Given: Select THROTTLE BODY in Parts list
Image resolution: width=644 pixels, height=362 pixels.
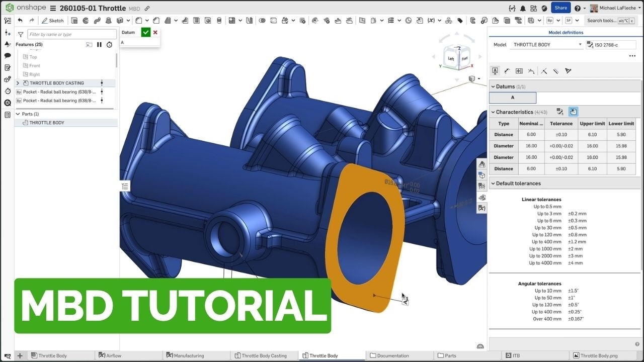Looking at the screenshot, I should click(46, 123).
